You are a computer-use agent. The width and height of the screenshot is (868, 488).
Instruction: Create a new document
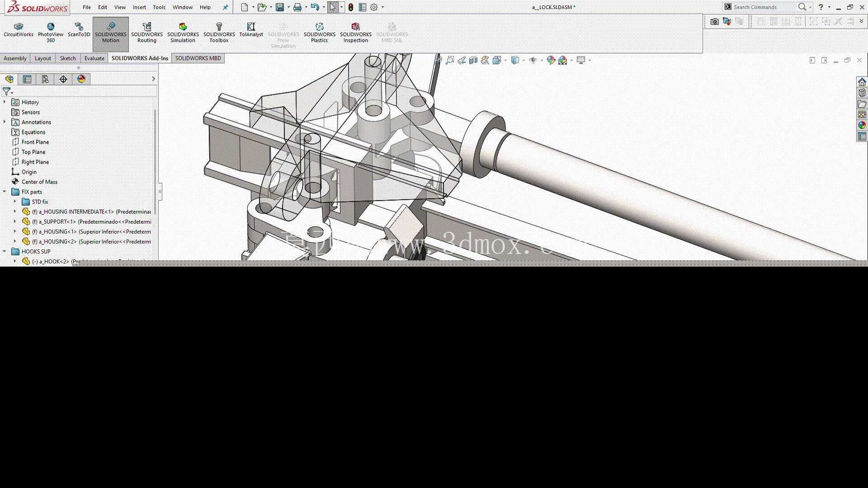[245, 7]
